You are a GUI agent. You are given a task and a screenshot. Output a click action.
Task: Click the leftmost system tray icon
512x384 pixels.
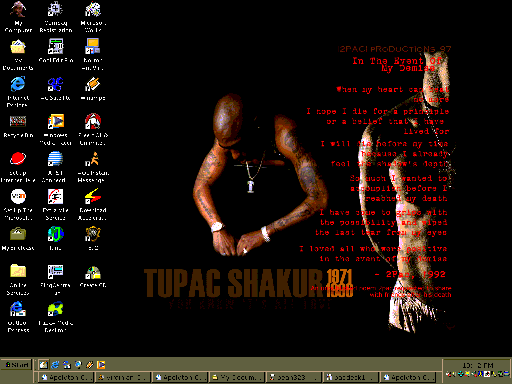(x=450, y=374)
